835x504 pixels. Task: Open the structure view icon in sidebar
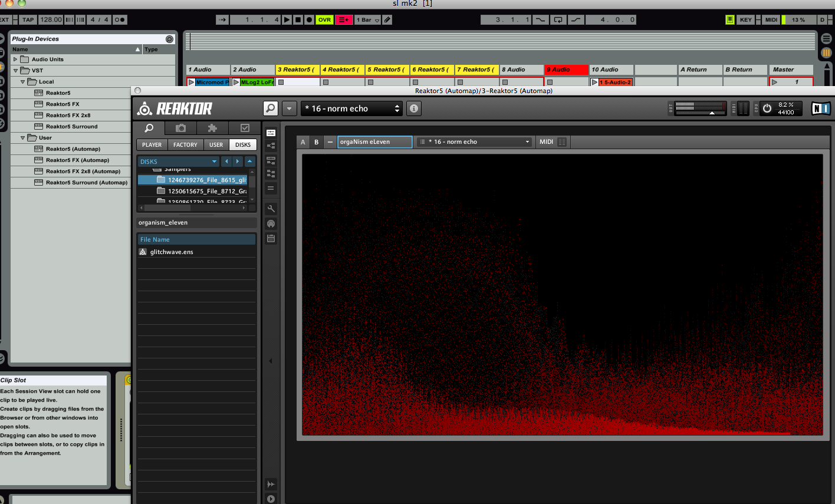coord(271,146)
